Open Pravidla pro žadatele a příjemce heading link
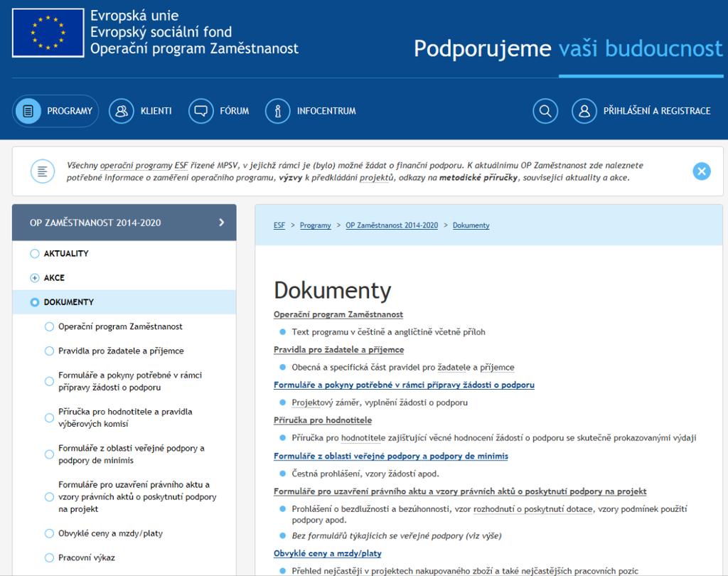 coord(338,350)
